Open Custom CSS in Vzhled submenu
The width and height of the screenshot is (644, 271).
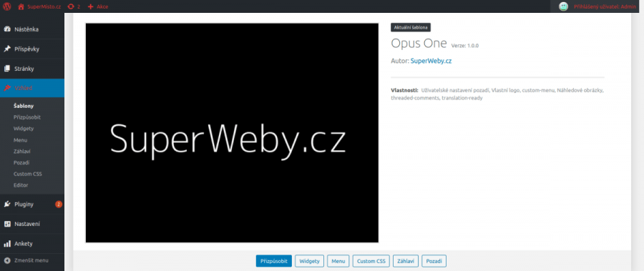[x=27, y=174]
